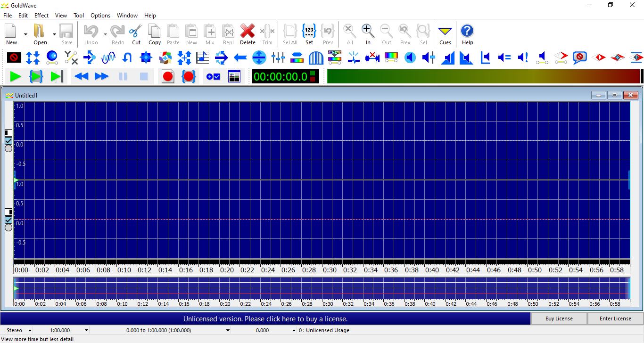Open the Pop/Click filter icon
Viewport: 644px width, 343px height.
click(354, 58)
